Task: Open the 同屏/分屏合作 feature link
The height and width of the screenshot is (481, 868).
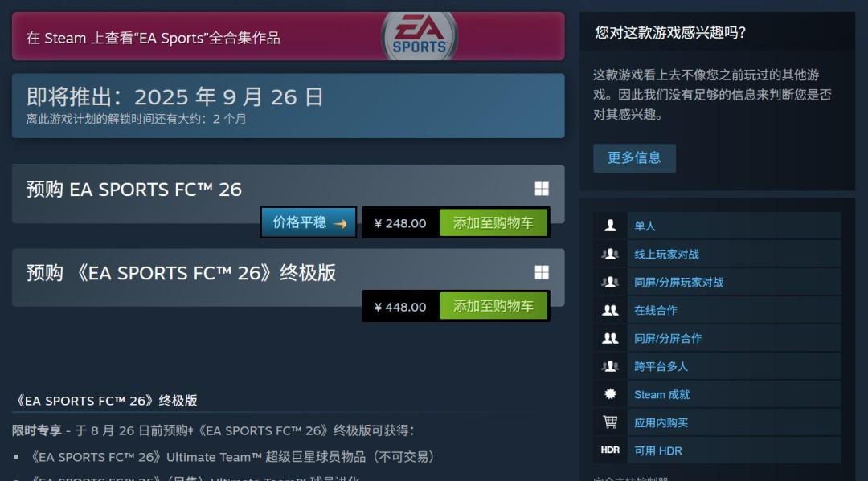Action: click(668, 338)
